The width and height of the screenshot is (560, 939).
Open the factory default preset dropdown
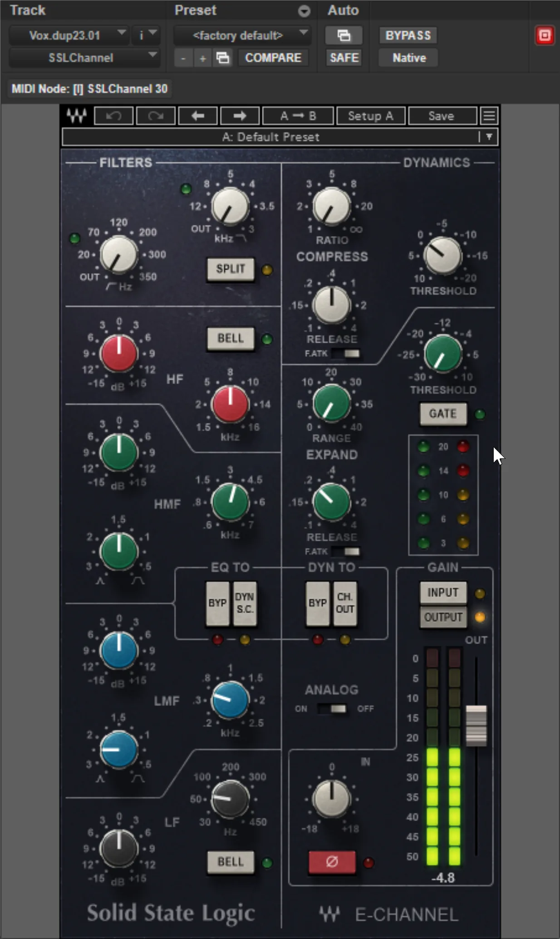(242, 35)
